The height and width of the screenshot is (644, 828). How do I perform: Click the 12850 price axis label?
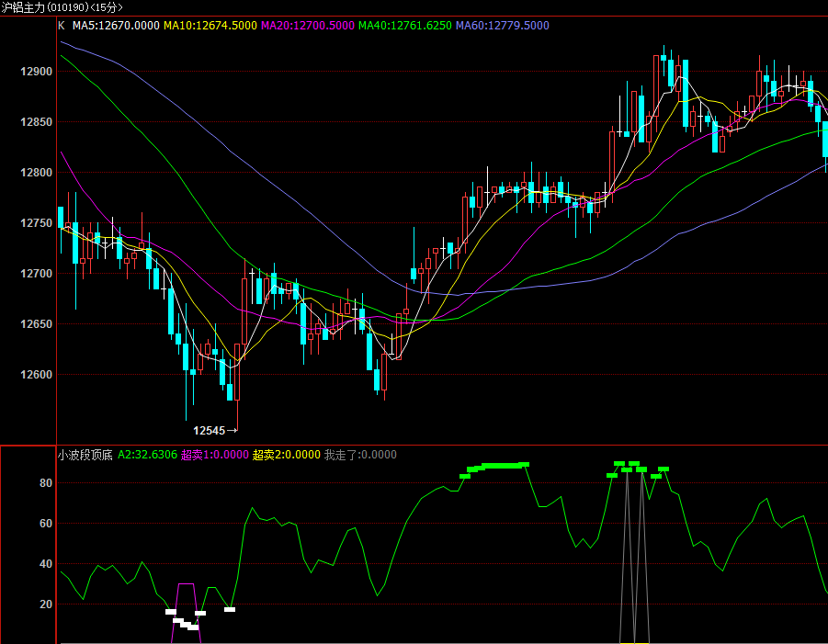[37, 122]
